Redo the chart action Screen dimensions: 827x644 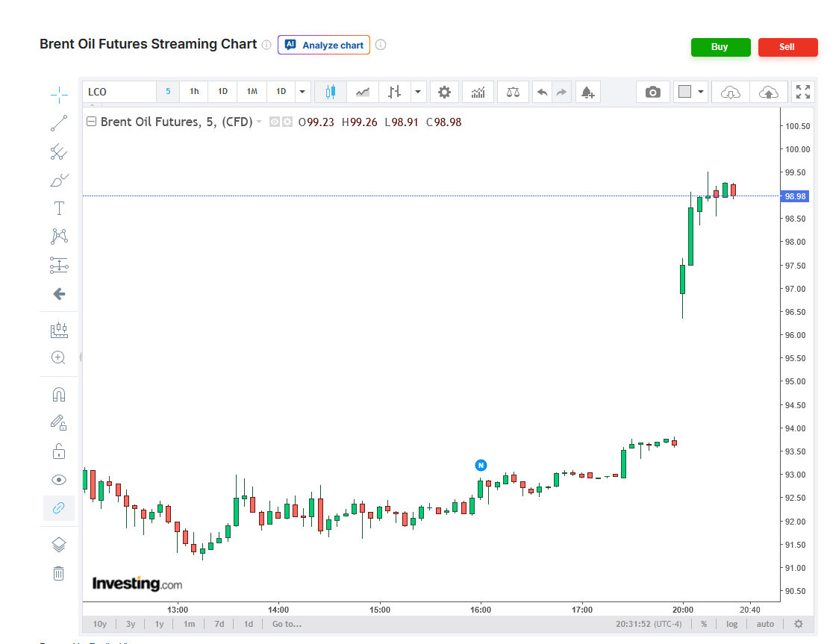coord(562,93)
